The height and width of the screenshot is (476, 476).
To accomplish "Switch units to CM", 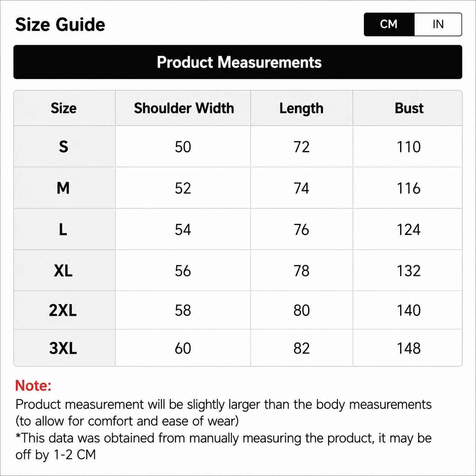I will click(389, 24).
